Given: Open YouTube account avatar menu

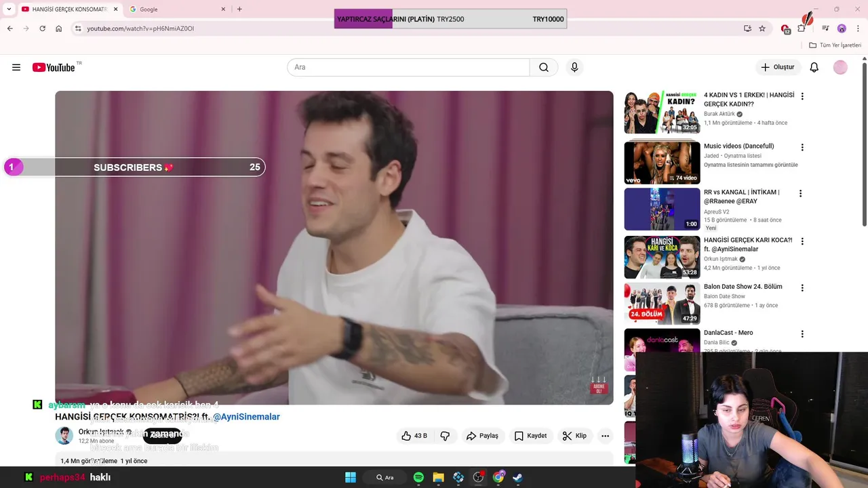Looking at the screenshot, I should tap(840, 67).
